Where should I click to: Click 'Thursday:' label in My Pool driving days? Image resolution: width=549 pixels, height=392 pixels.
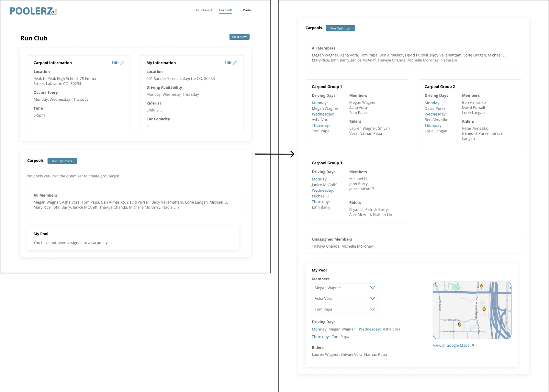321,337
